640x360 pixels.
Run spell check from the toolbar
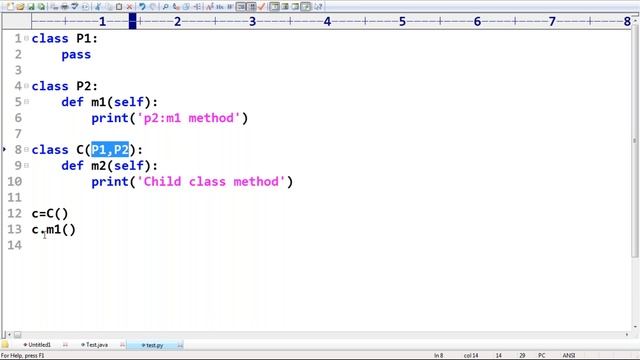pyautogui.click(x=75, y=7)
